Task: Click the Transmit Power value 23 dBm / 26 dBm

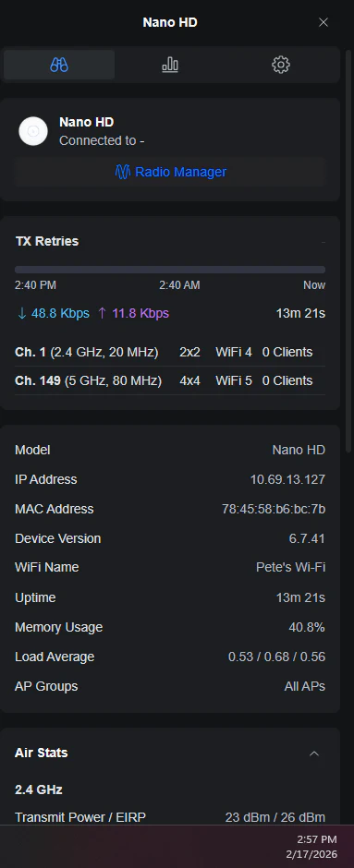Action: pos(275,817)
